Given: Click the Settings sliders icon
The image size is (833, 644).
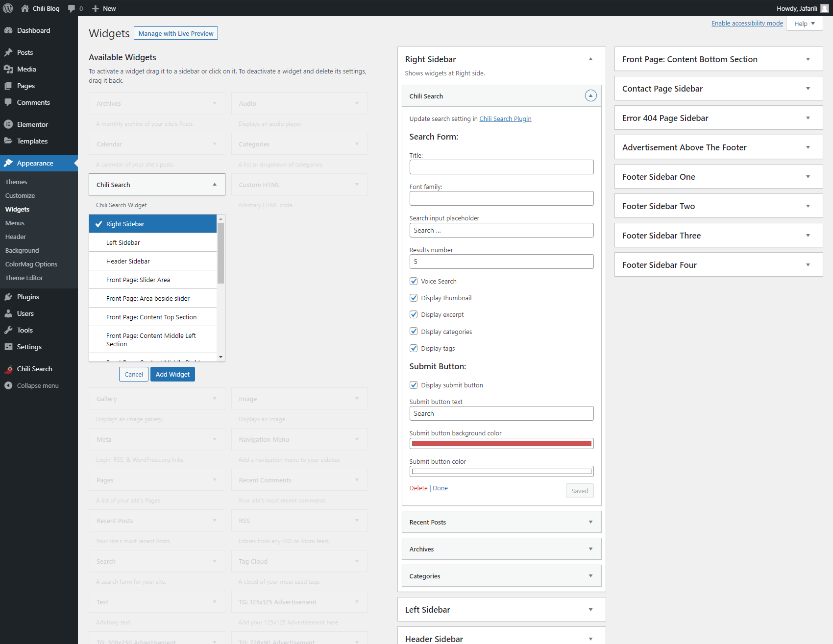Looking at the screenshot, I should pyautogui.click(x=8, y=347).
